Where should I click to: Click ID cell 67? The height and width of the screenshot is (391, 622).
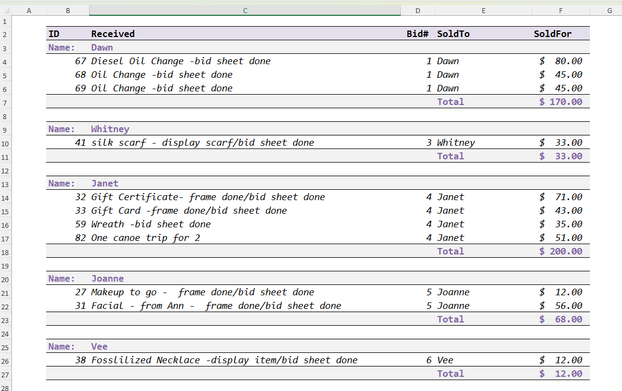[x=68, y=61]
